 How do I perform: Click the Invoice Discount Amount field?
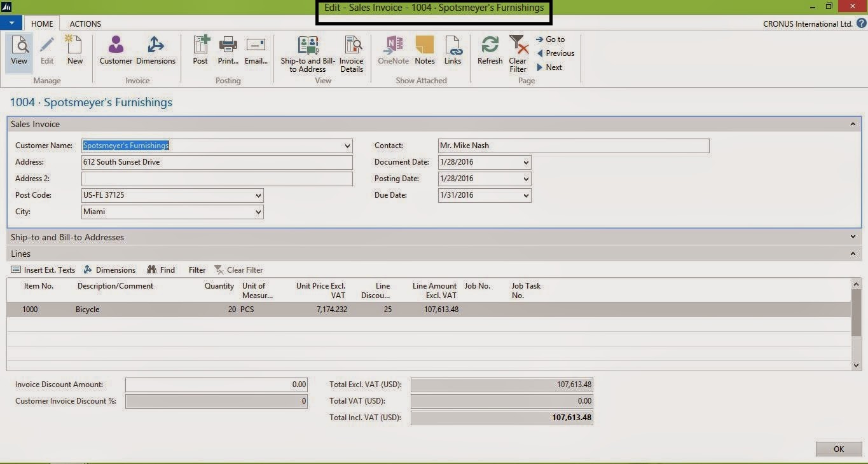[216, 385]
